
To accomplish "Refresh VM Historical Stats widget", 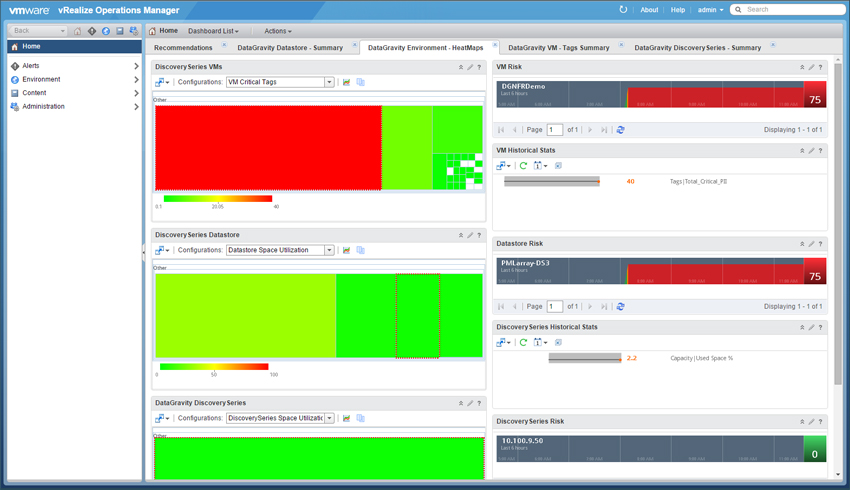I will coord(523,166).
